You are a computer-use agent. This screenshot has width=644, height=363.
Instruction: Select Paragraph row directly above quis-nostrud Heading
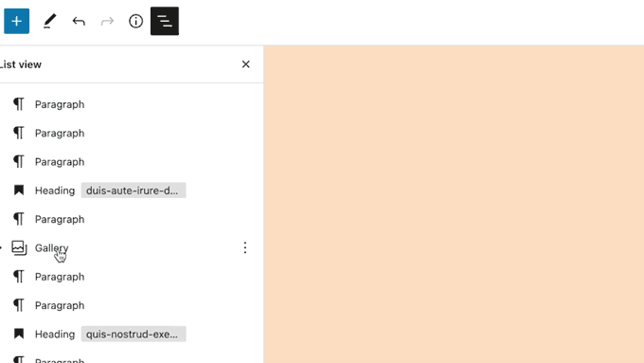click(132, 305)
